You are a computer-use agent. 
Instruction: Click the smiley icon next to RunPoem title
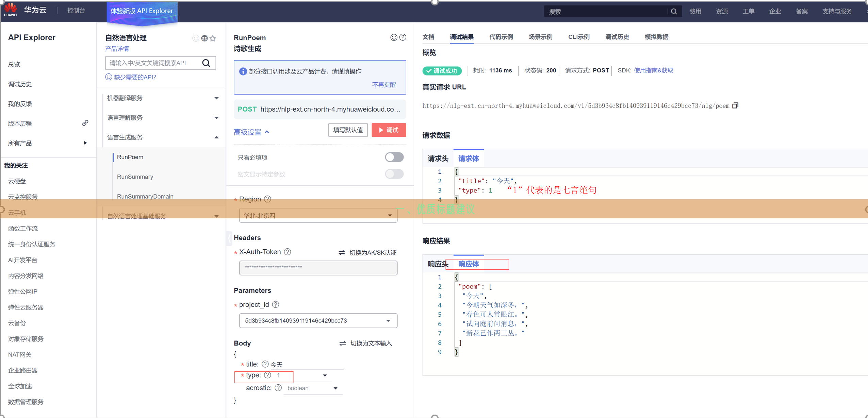[x=394, y=37]
